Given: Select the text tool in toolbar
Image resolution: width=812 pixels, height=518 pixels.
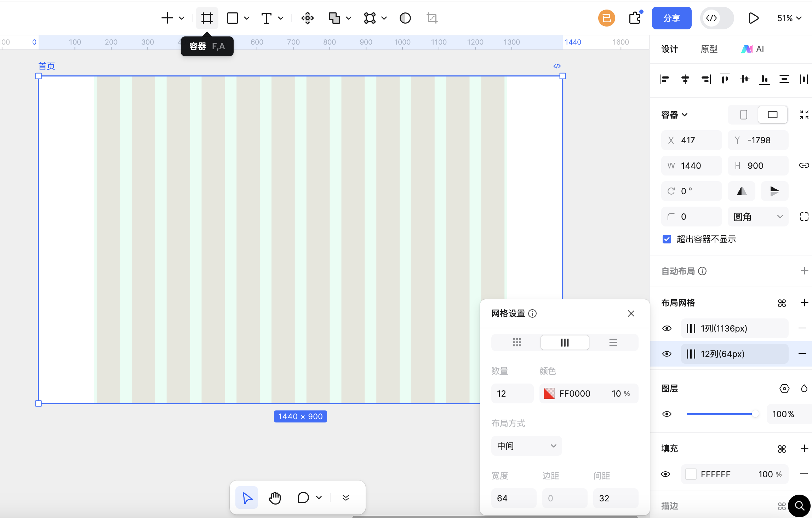Looking at the screenshot, I should coord(266,18).
